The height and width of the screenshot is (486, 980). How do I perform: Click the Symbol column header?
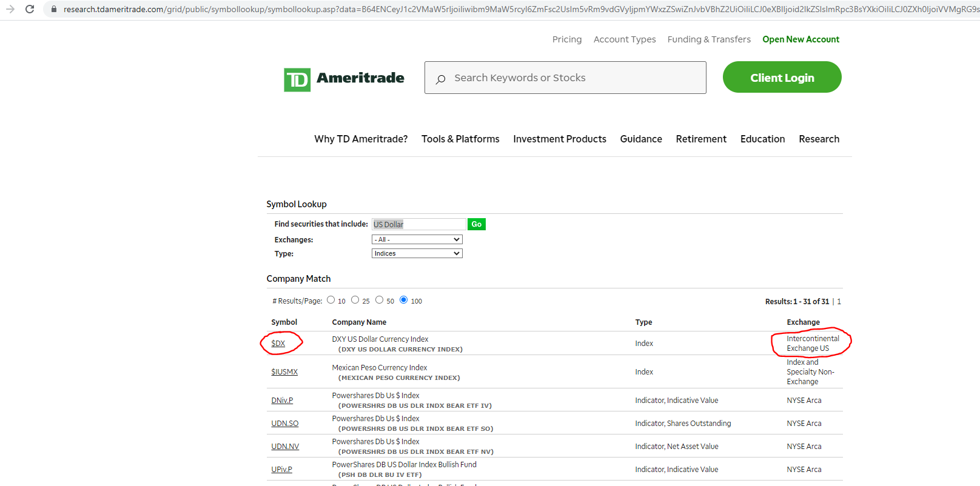[284, 322]
